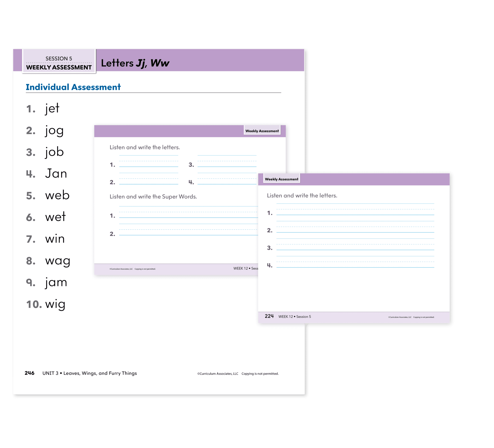Click the 'SESSION 5' header label

(x=59, y=59)
